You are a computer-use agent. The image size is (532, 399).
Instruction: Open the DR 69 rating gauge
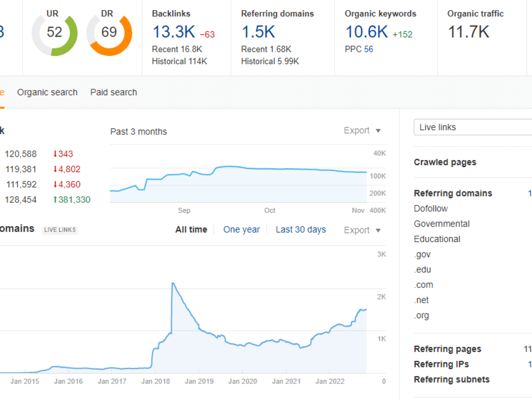tap(109, 33)
